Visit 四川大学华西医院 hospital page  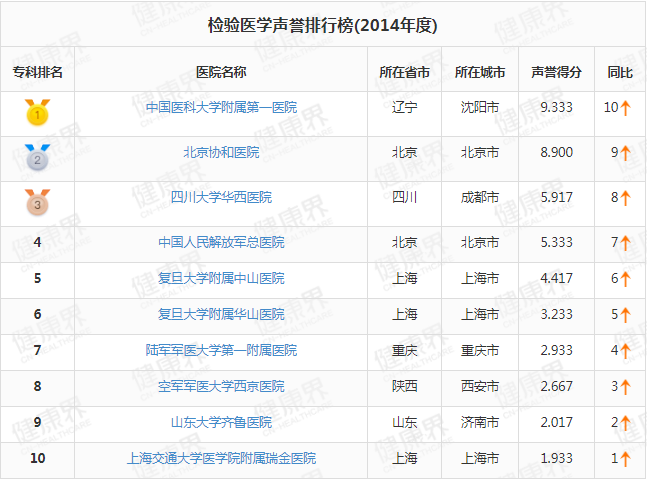tap(221, 197)
